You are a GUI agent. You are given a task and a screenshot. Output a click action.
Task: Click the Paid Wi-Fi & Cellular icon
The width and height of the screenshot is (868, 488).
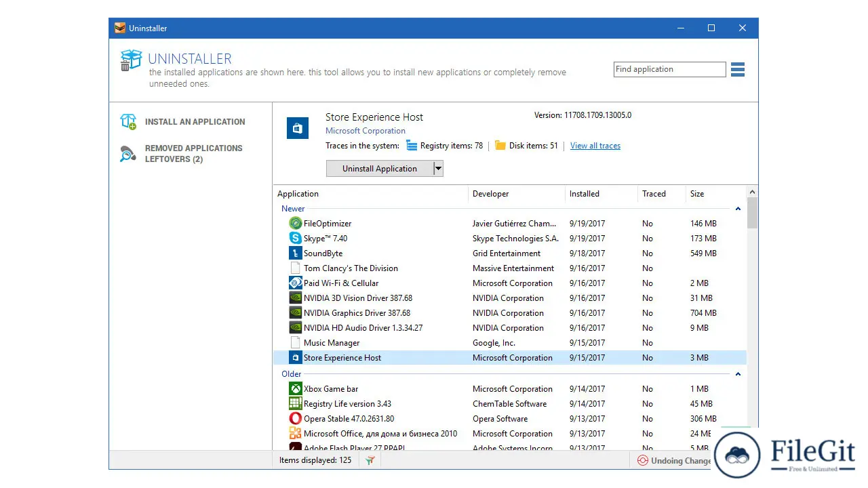[295, 283]
